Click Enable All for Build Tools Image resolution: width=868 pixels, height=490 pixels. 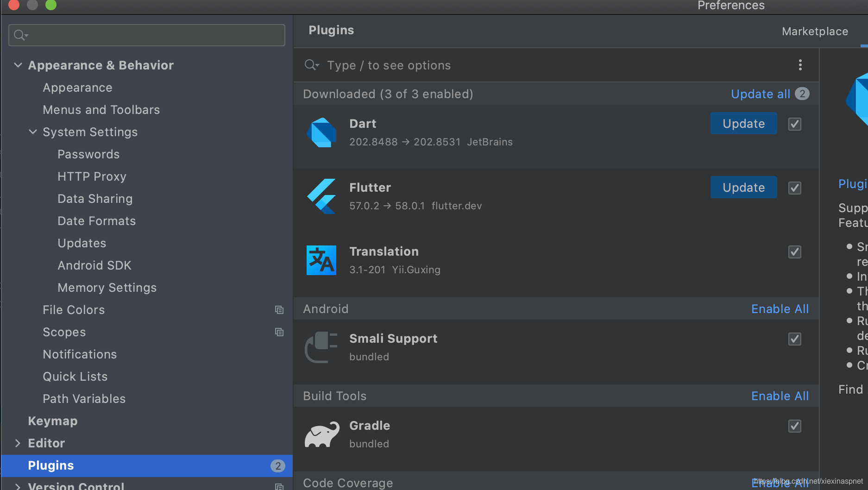[780, 396]
